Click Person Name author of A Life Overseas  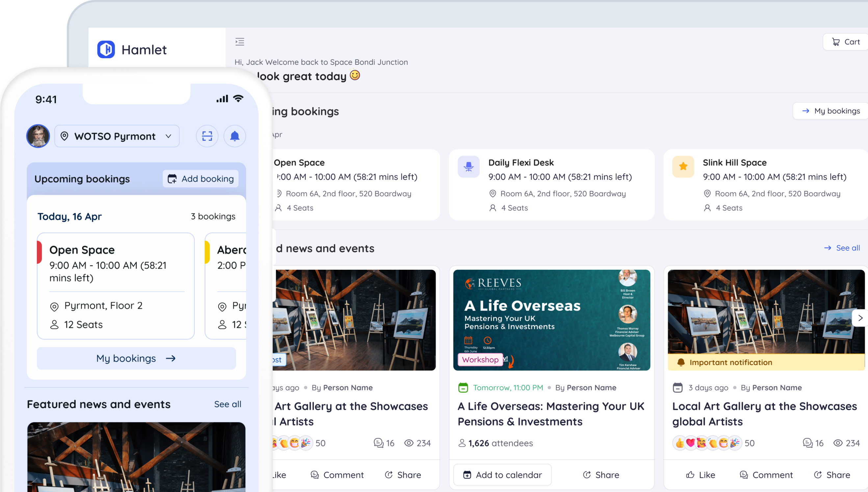(592, 388)
